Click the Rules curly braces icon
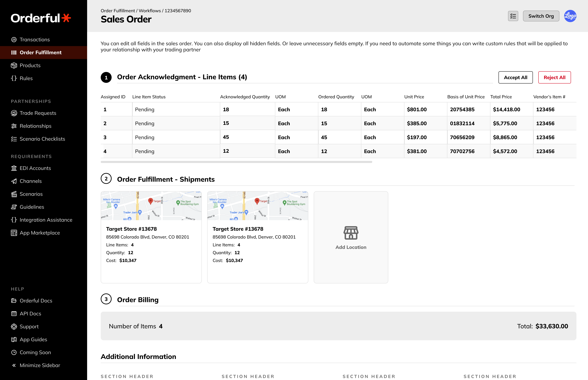 click(x=14, y=78)
